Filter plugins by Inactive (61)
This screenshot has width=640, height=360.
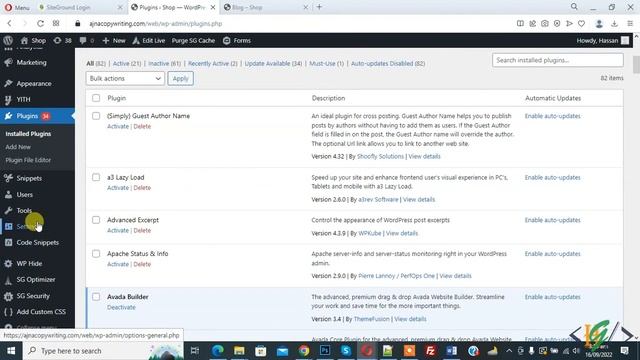tap(164, 63)
